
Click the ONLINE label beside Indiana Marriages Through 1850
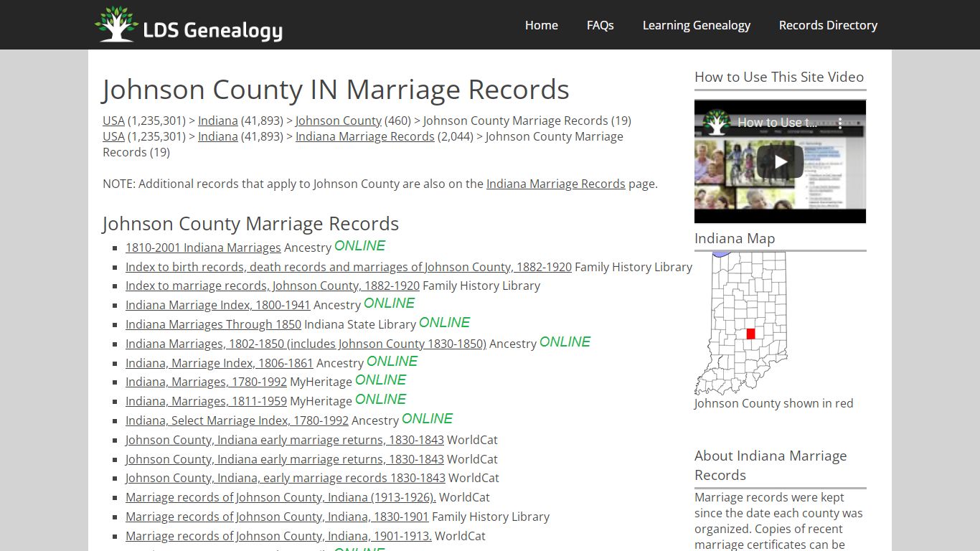coord(445,322)
